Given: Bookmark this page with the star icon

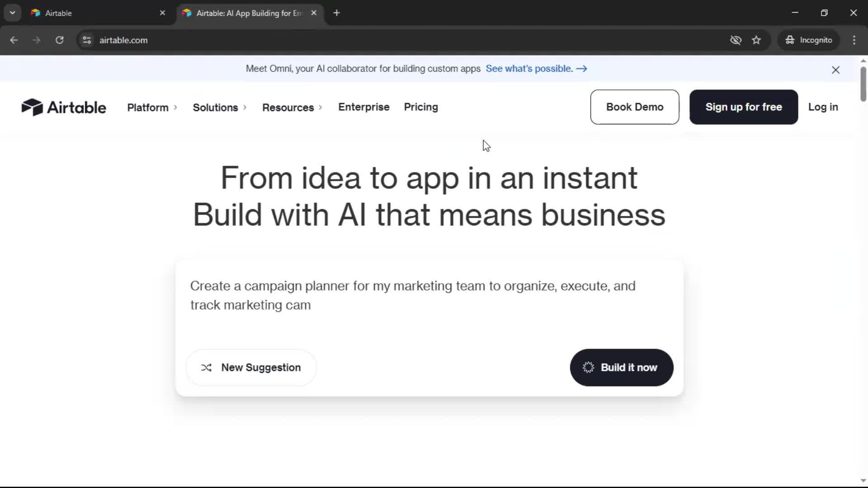Looking at the screenshot, I should tap(756, 40).
